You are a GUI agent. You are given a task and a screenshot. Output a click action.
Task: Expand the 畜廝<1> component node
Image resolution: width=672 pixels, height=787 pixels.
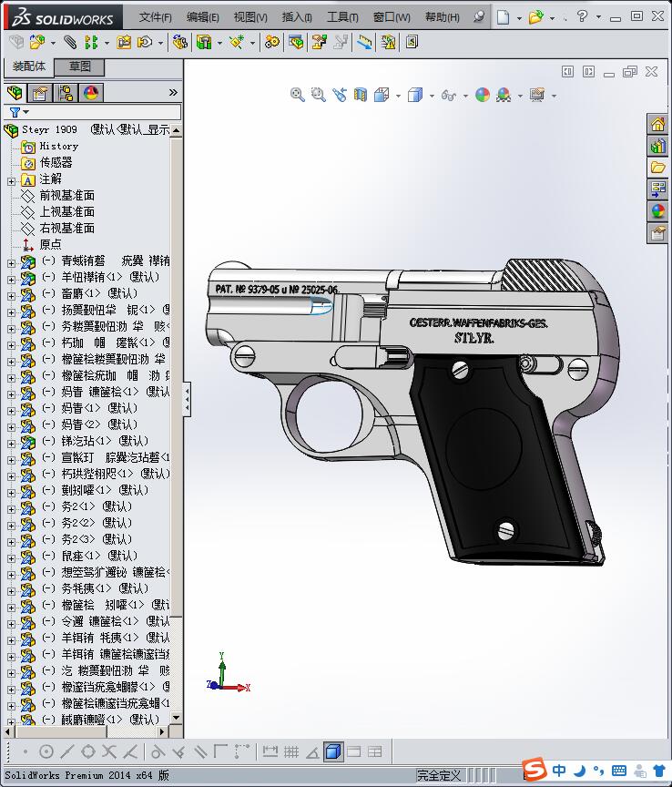click(11, 296)
